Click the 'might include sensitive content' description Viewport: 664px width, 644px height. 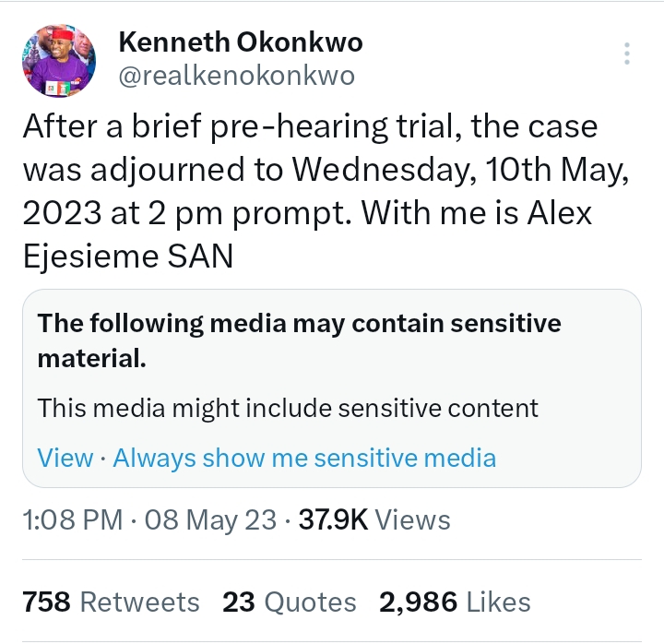tap(288, 408)
